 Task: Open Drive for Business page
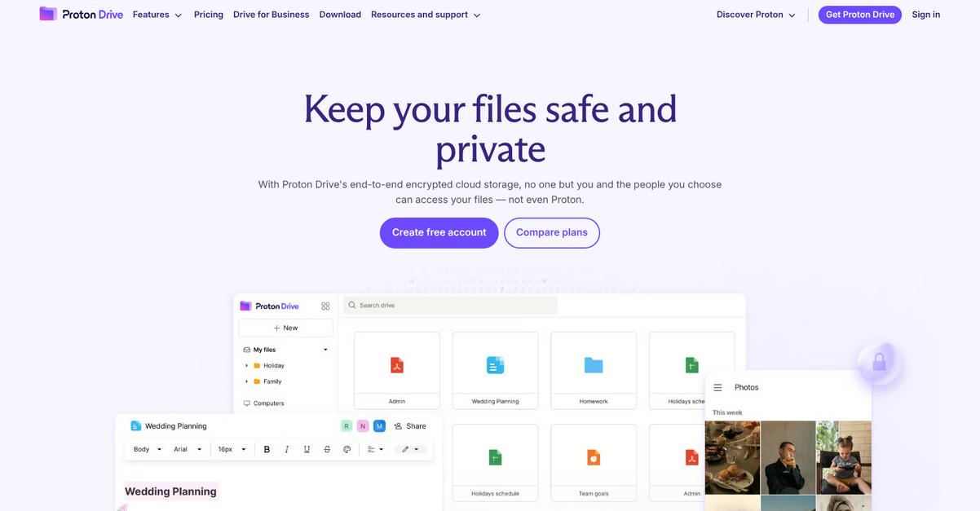[x=271, y=15]
